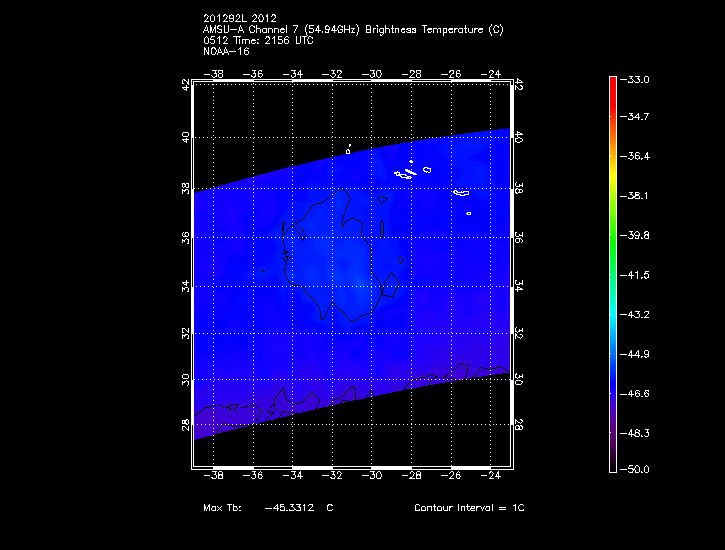
Task: Click the latitude 30 label on the right axis
Action: pyautogui.click(x=518, y=380)
